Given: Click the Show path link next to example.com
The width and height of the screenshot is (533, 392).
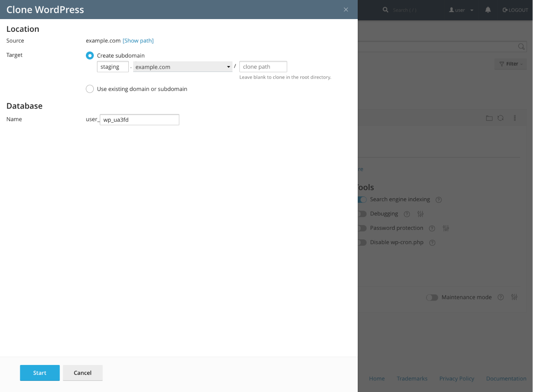Looking at the screenshot, I should [x=138, y=40].
